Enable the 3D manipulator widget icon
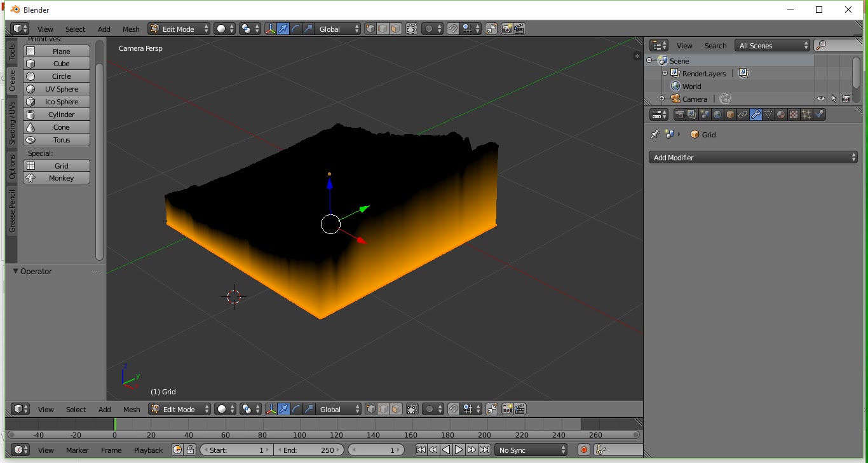The image size is (868, 463). tap(271, 29)
